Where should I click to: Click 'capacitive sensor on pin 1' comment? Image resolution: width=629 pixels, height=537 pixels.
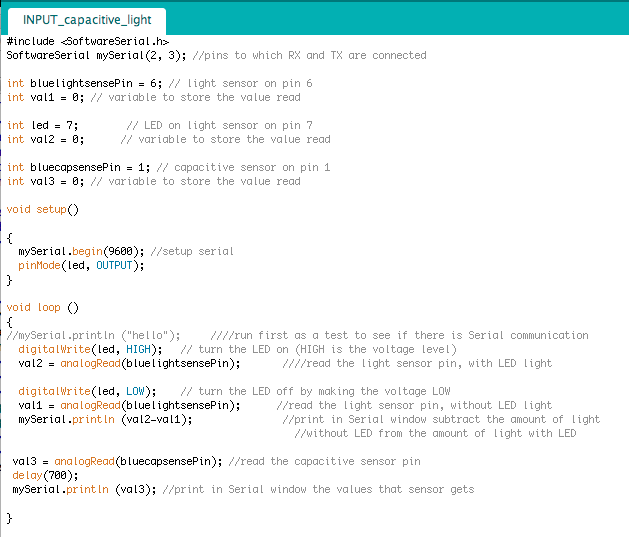point(243,167)
